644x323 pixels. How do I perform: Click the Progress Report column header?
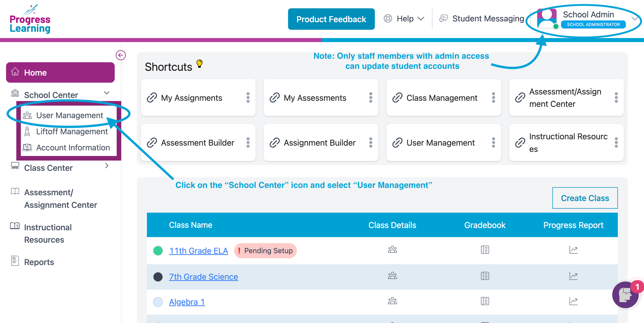click(573, 225)
